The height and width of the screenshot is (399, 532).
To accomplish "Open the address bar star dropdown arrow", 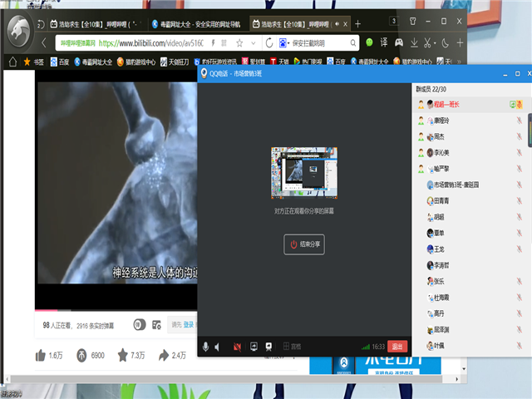I will pyautogui.click(x=253, y=42).
